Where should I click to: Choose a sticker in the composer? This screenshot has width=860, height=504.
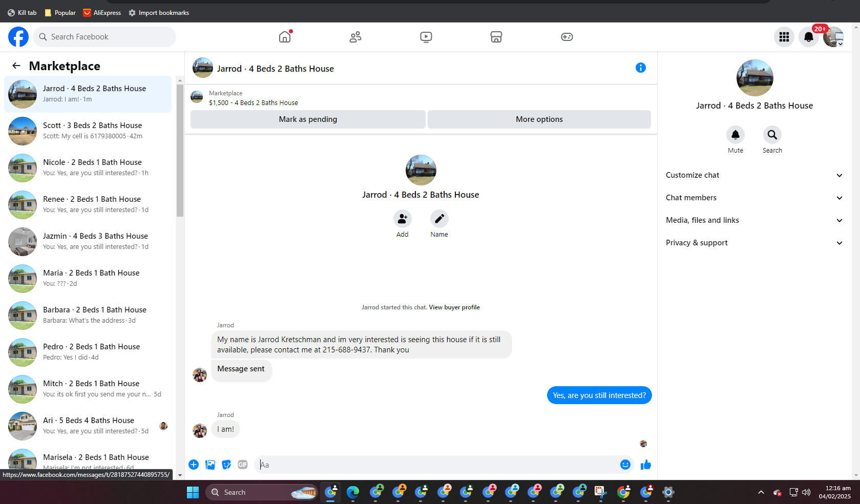tap(226, 465)
